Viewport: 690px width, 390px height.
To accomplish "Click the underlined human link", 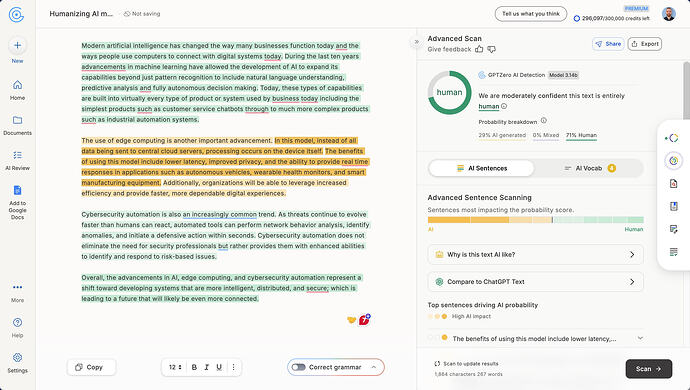I will (x=489, y=106).
